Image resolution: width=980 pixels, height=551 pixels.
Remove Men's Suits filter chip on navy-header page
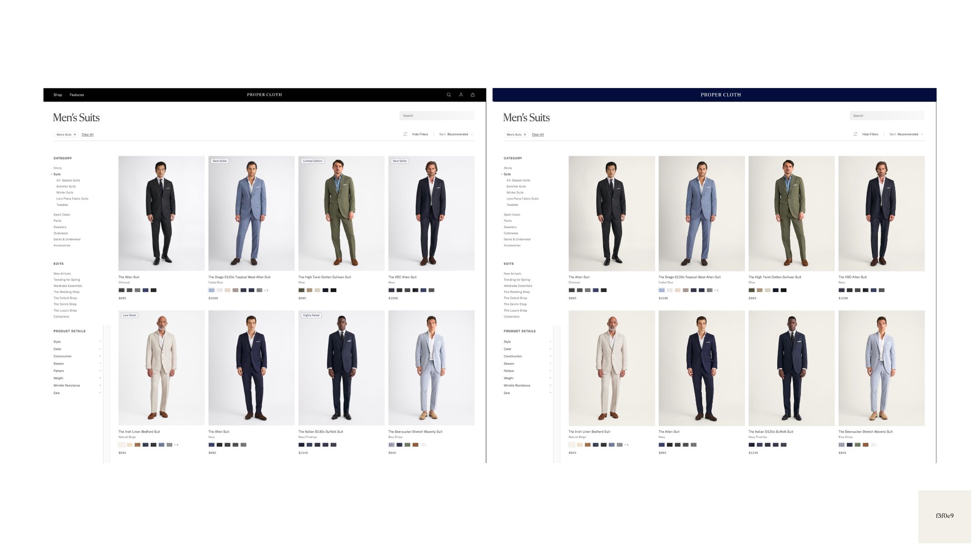coord(525,135)
